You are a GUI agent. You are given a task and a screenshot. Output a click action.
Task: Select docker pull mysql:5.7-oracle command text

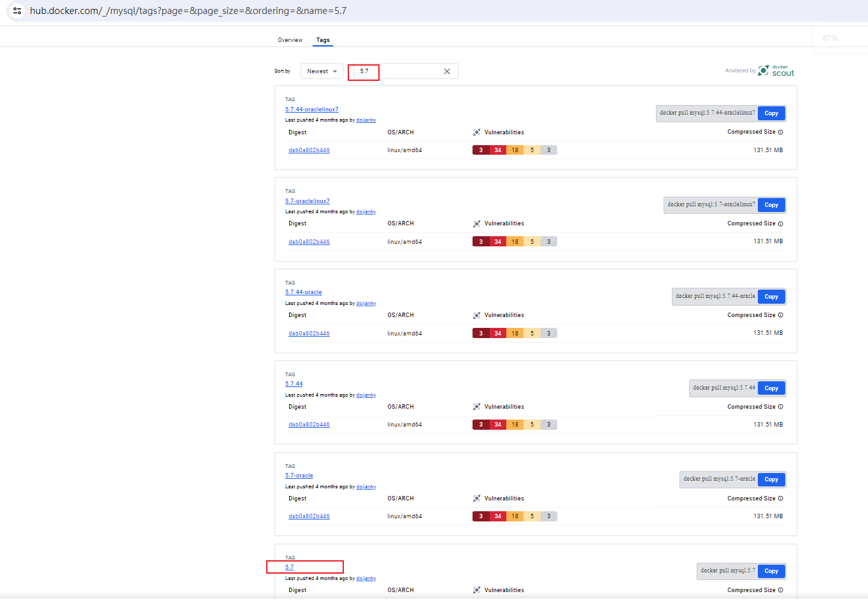[720, 479]
